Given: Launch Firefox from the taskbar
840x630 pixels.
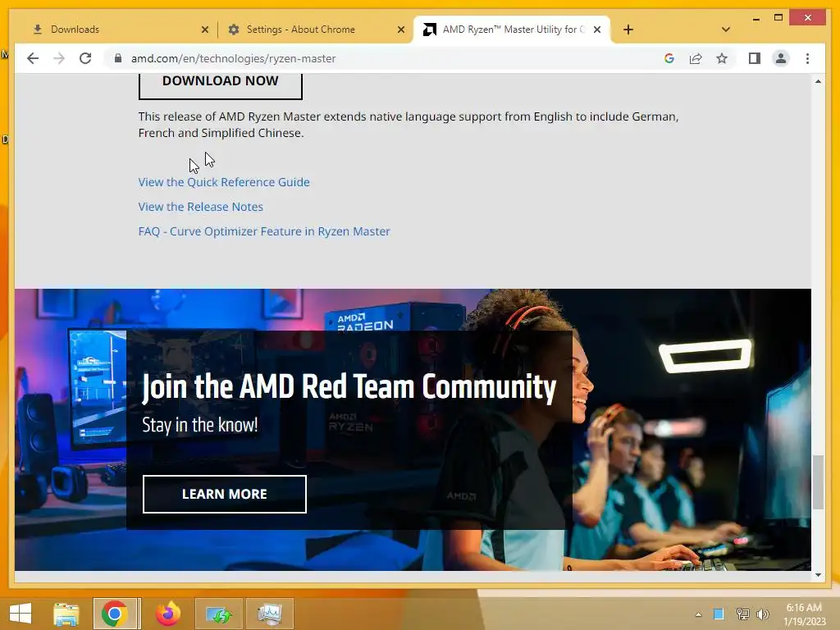Looking at the screenshot, I should coord(167,614).
